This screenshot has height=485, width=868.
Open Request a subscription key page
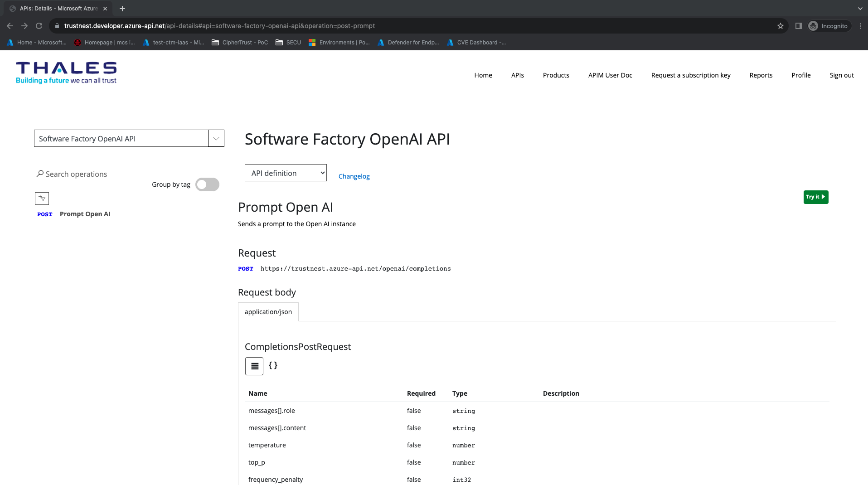(x=691, y=75)
